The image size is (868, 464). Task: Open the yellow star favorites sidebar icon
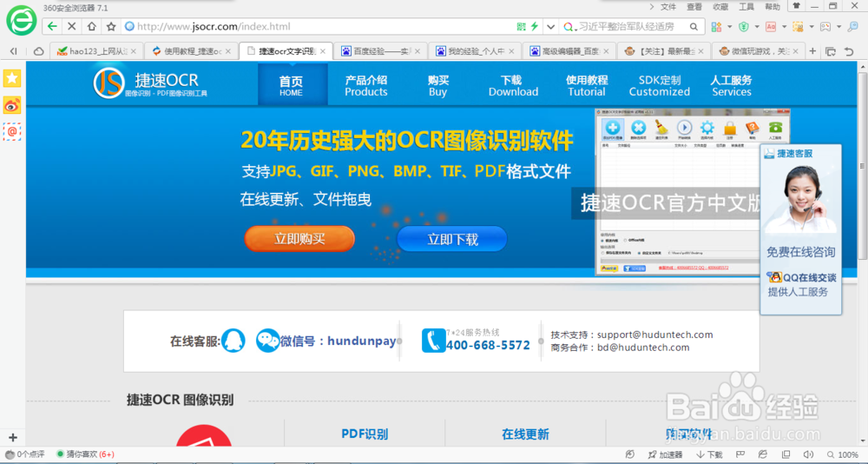12,78
